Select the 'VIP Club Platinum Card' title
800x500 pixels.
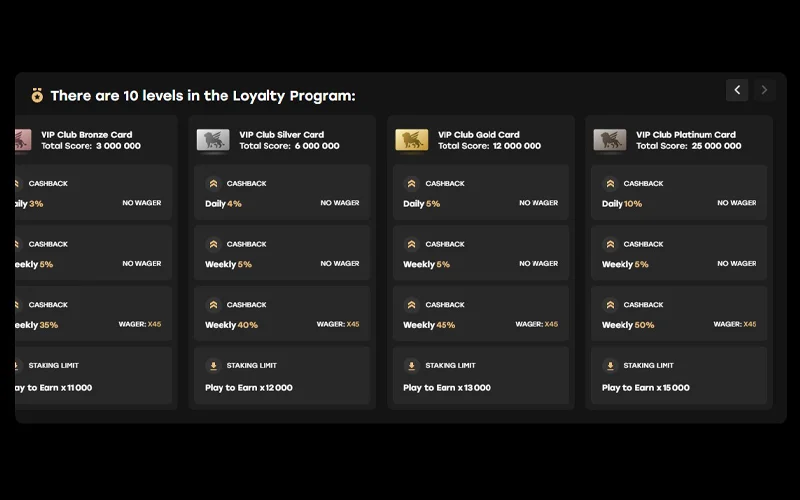(686, 135)
